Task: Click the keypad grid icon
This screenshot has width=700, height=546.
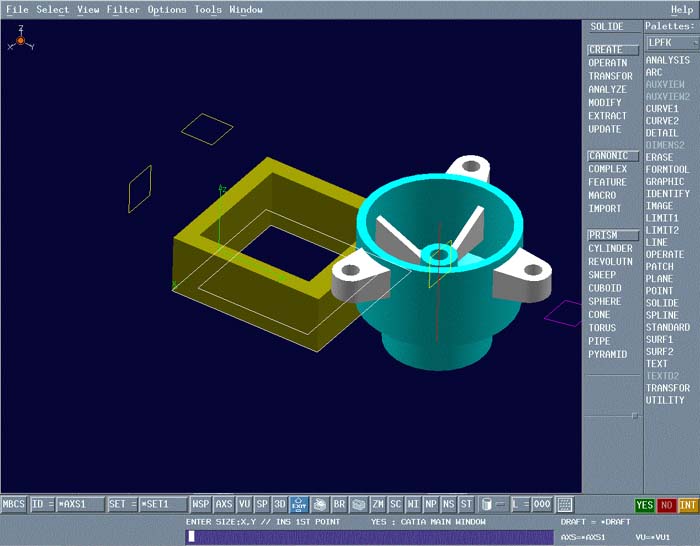Action: (x=565, y=505)
